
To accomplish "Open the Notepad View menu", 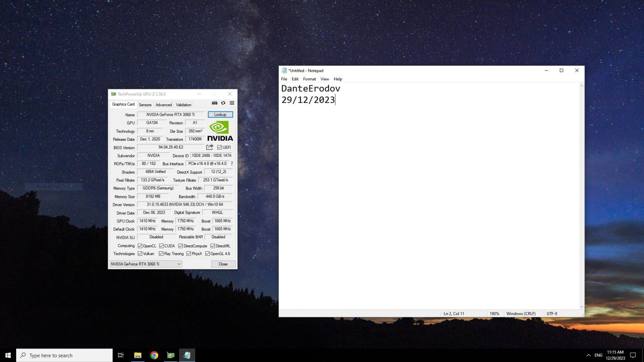I will point(325,79).
